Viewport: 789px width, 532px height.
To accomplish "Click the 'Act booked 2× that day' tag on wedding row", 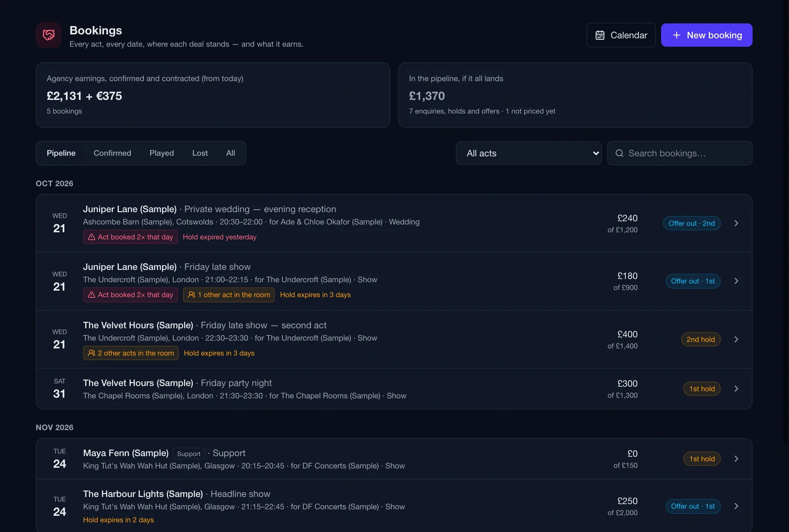I will click(130, 237).
